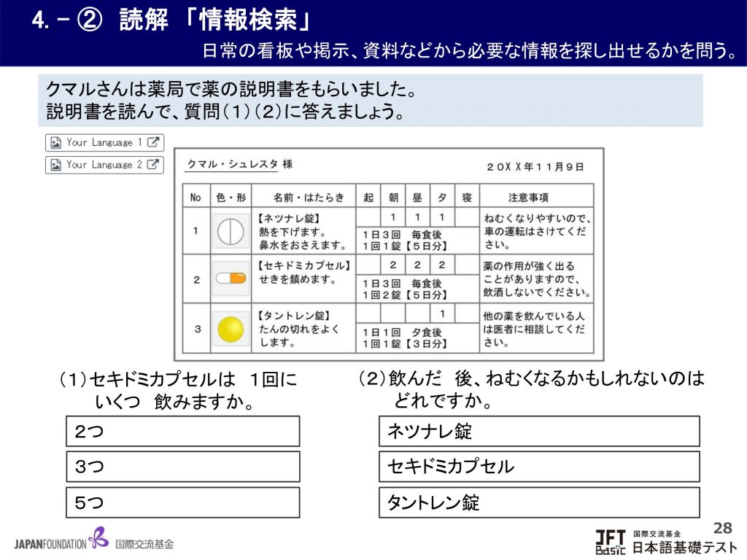Click the JFT Basic logo
This screenshot has width=747, height=560.
[665, 541]
